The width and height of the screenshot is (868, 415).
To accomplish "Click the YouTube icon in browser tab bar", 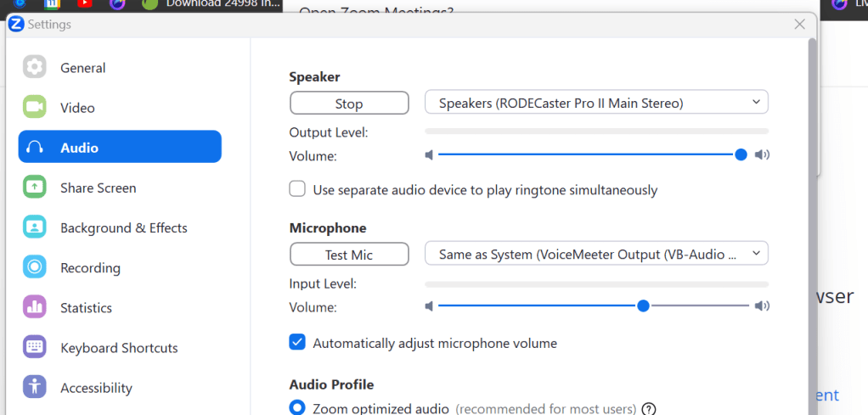I will (x=85, y=4).
